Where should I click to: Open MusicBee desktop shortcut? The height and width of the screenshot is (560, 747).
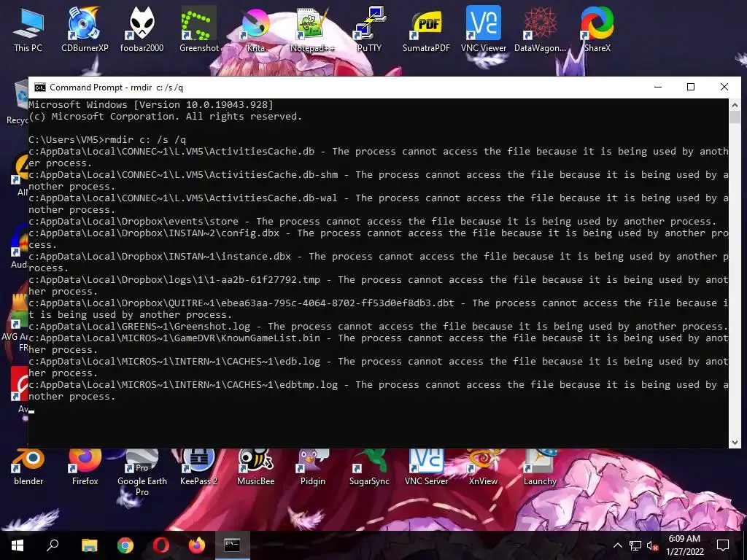point(256,467)
